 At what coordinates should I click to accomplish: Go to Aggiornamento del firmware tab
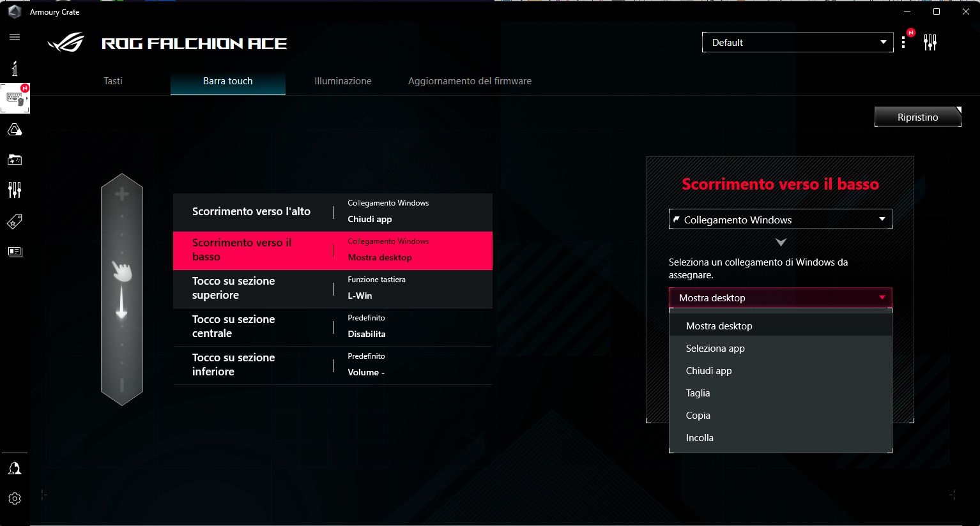coord(470,81)
